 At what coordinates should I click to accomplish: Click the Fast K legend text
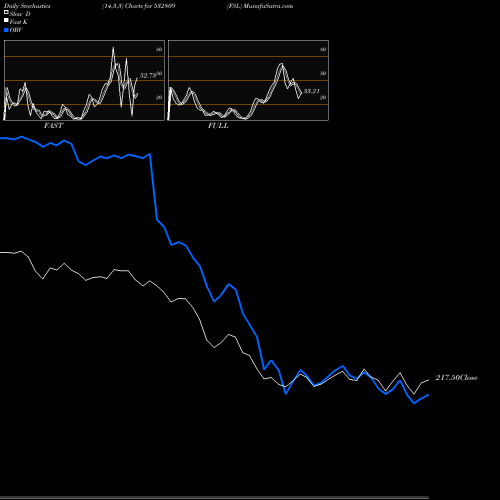(x=19, y=22)
